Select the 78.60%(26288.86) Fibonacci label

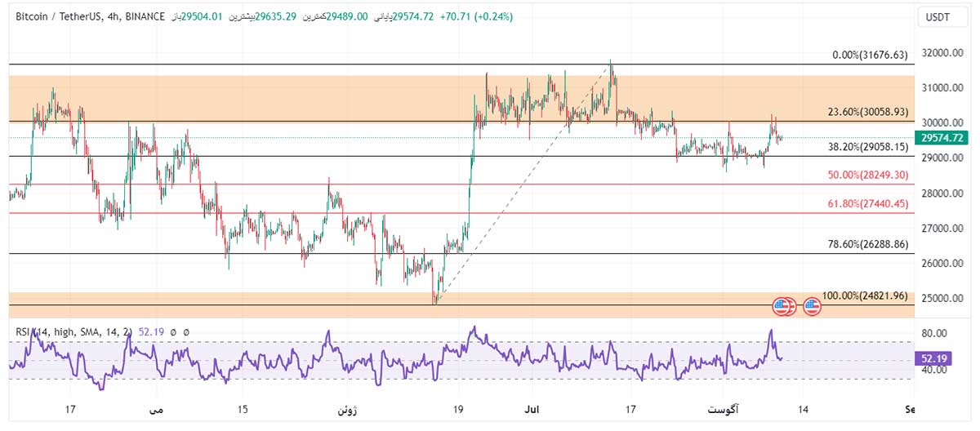[x=867, y=243]
